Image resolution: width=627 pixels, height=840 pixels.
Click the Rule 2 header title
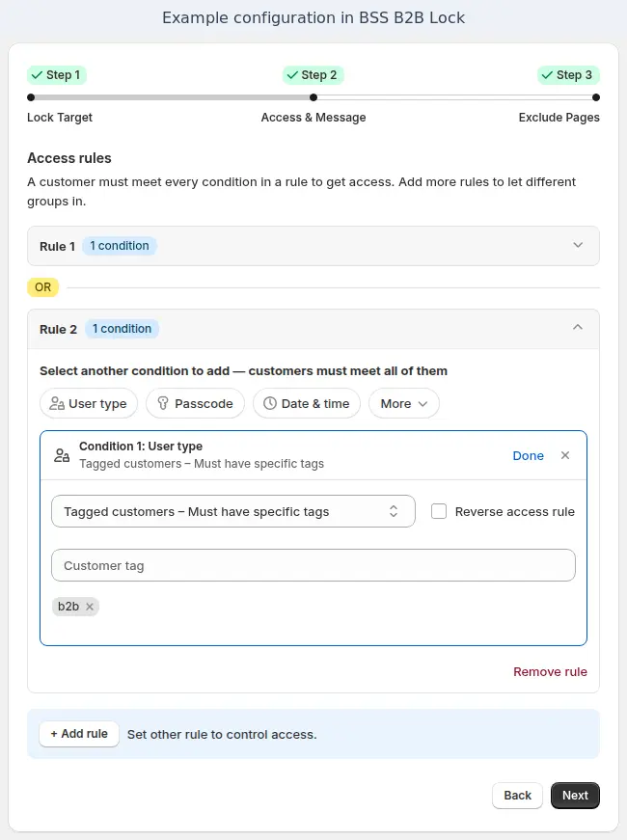tap(59, 329)
